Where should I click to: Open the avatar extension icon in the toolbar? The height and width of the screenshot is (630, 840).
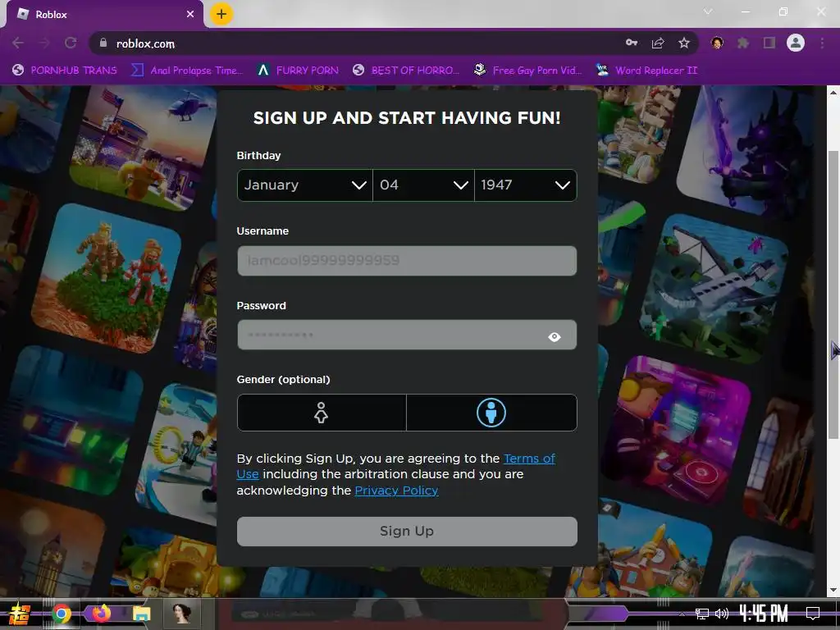717,43
